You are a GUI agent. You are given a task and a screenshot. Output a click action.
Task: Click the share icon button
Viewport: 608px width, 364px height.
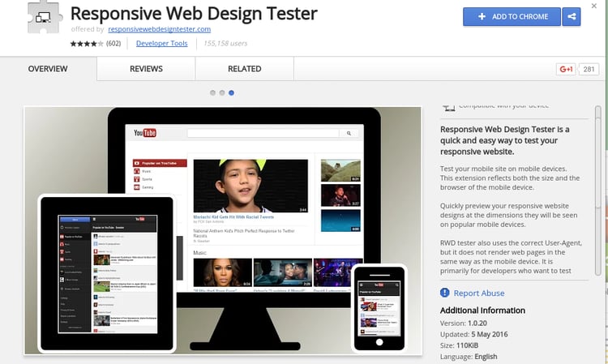[x=572, y=16]
